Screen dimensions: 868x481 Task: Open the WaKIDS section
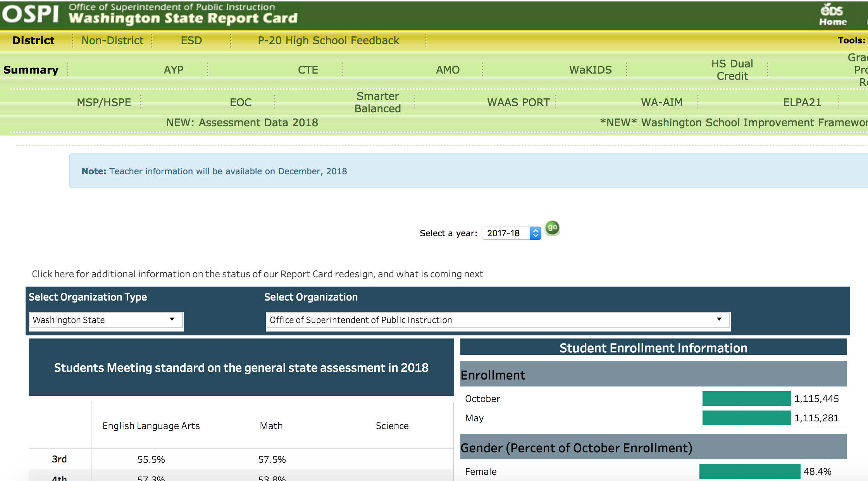pos(590,70)
